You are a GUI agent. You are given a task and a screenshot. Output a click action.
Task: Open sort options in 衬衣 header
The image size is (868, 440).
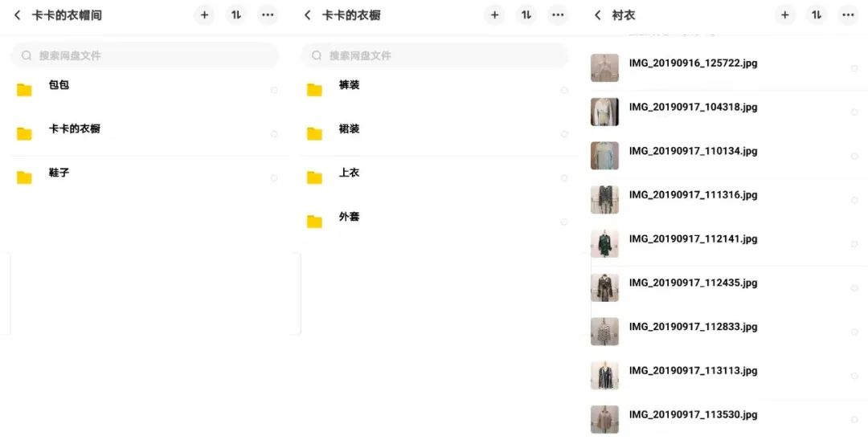coord(817,15)
